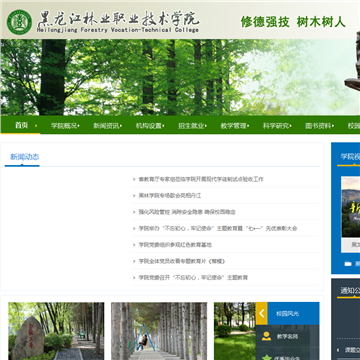Image resolution: width=360 pixels, height=360 pixels.
Task: Select the 通知公告 panel tab
Action: pos(350,291)
